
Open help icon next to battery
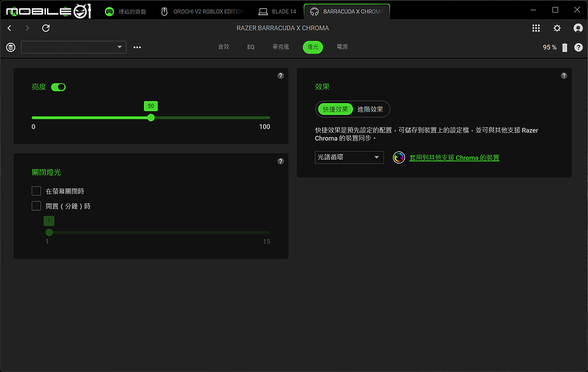tap(578, 47)
